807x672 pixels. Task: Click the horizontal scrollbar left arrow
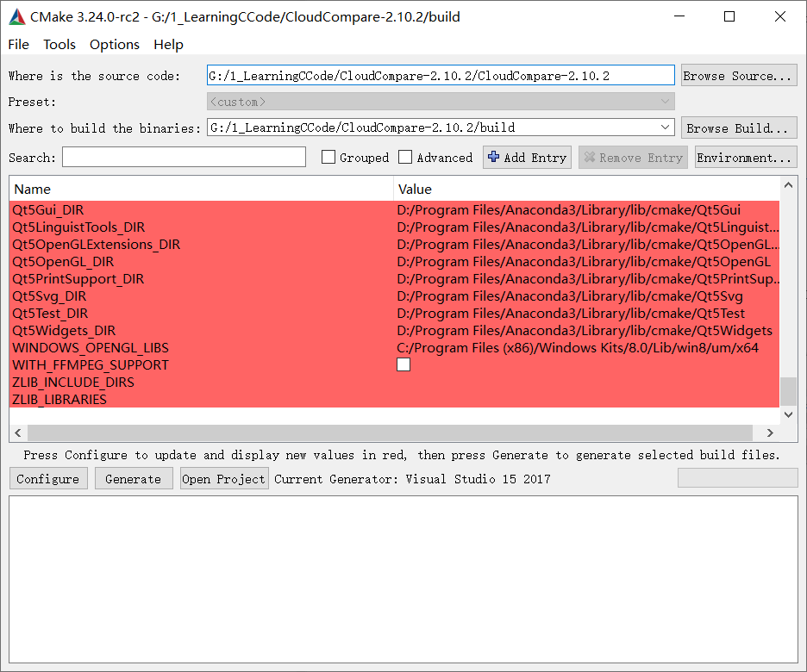click(x=18, y=432)
